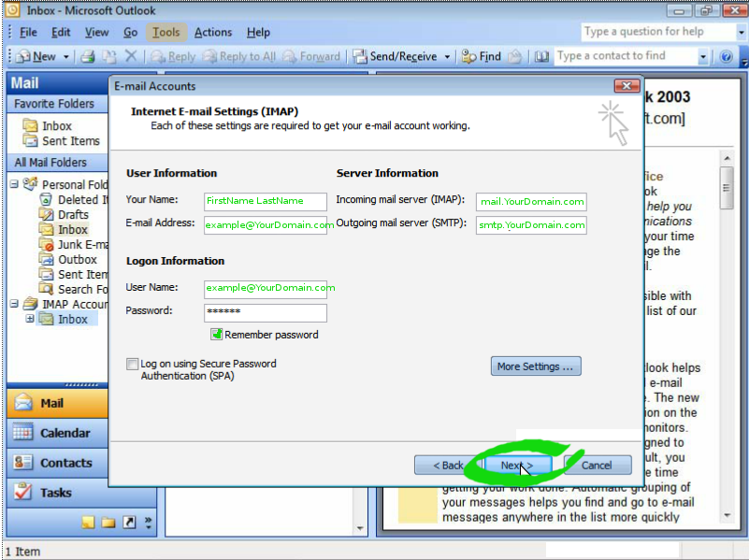Open the Address Book icon

541,56
